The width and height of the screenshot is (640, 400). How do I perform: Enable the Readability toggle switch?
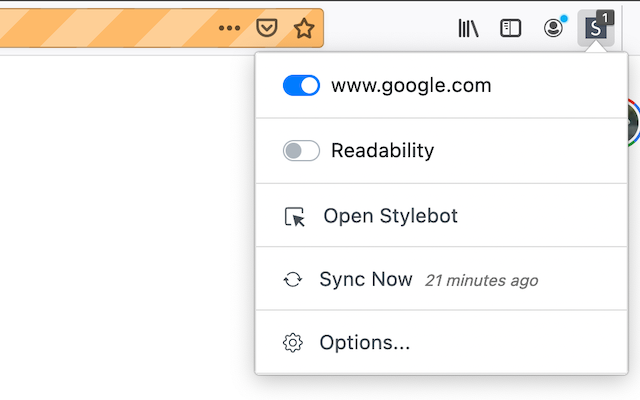(x=301, y=151)
